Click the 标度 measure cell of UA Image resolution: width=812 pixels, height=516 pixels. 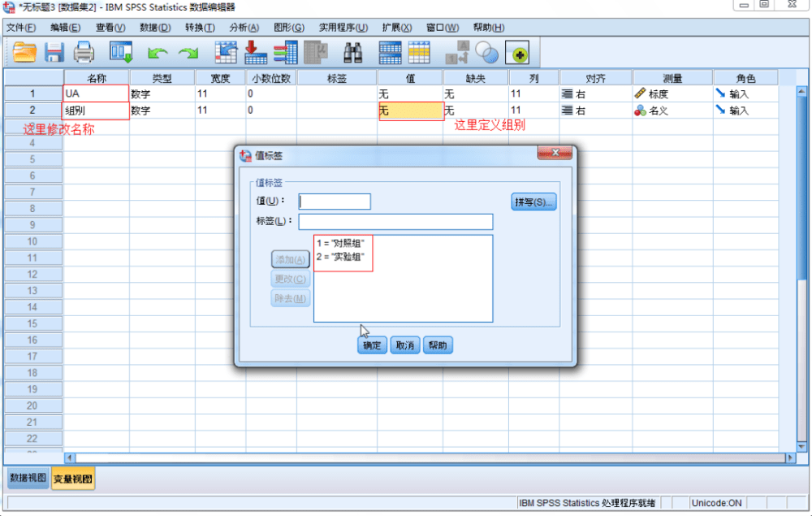672,93
